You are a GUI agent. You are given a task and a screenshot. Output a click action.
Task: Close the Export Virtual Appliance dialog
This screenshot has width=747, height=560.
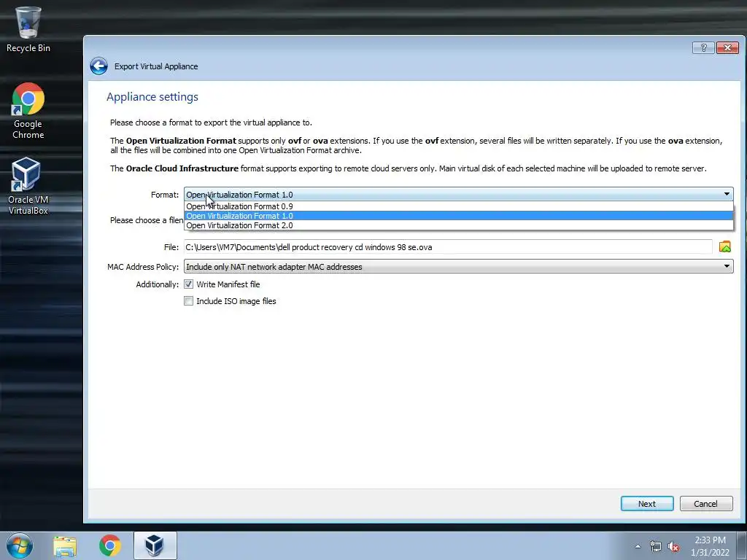[x=727, y=47]
